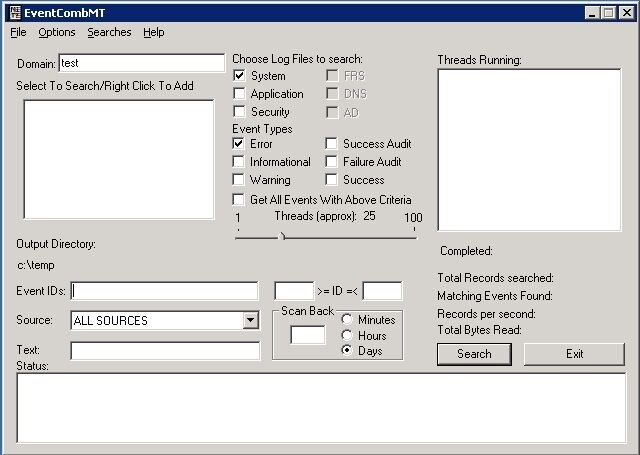Check the Informational event type
Screen dimensions: 640x455
pyautogui.click(x=238, y=162)
